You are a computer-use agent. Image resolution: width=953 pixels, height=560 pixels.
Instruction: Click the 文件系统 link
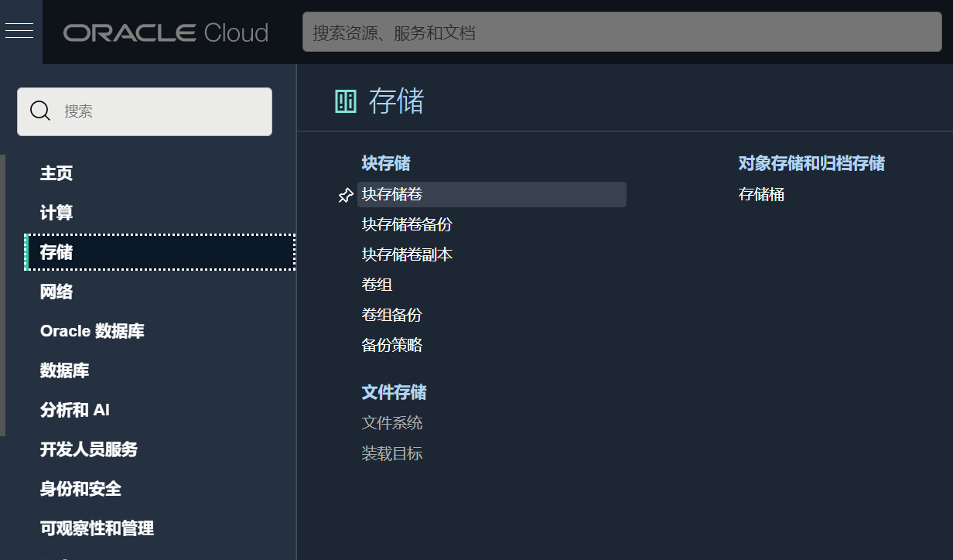(x=391, y=423)
